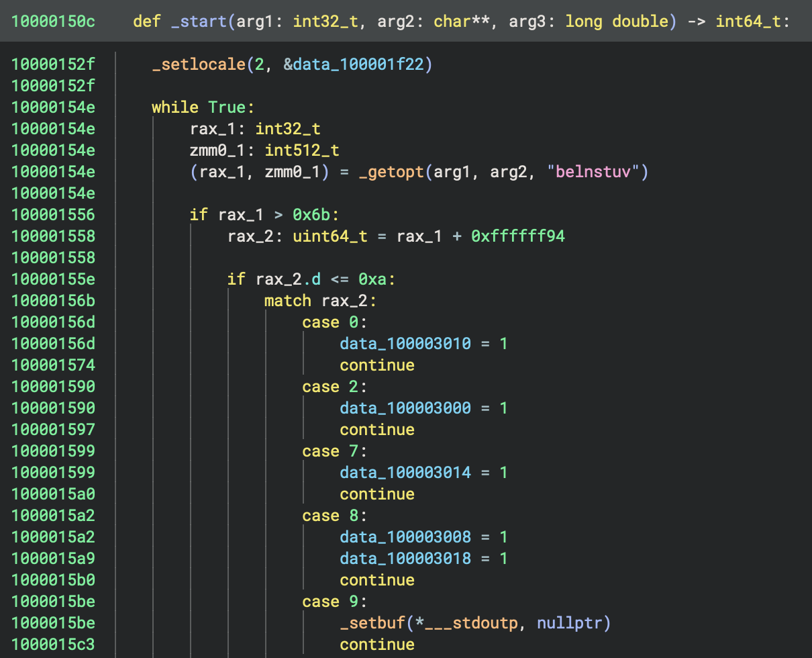Image resolution: width=812 pixels, height=658 pixels.
Task: Click the 'case 0' label
Action: tap(335, 322)
